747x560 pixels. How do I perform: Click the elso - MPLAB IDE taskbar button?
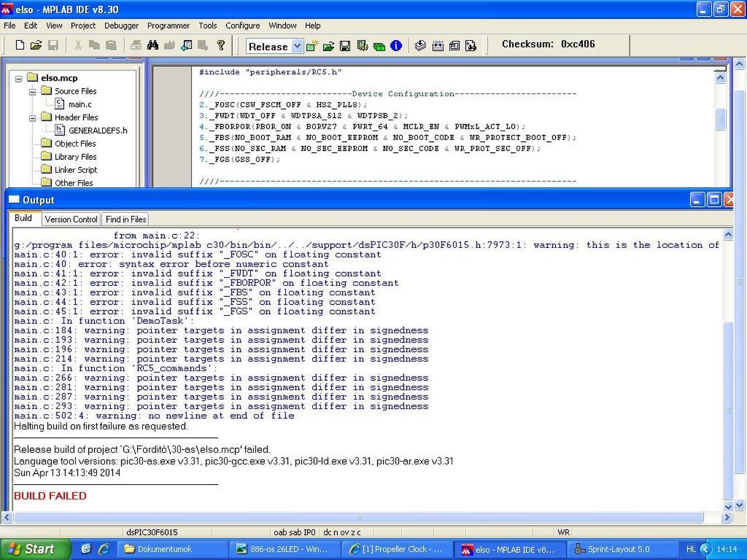point(511,549)
